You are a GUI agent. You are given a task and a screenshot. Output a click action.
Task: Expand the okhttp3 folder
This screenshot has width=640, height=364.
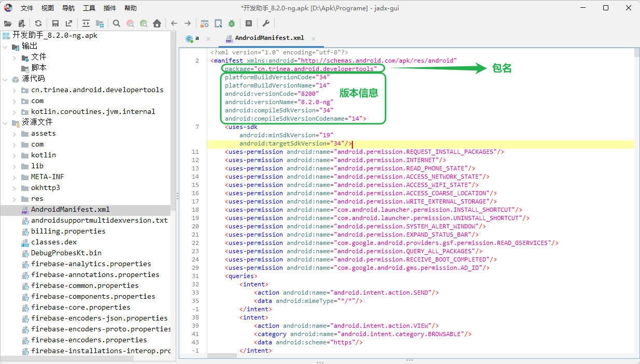(15, 187)
